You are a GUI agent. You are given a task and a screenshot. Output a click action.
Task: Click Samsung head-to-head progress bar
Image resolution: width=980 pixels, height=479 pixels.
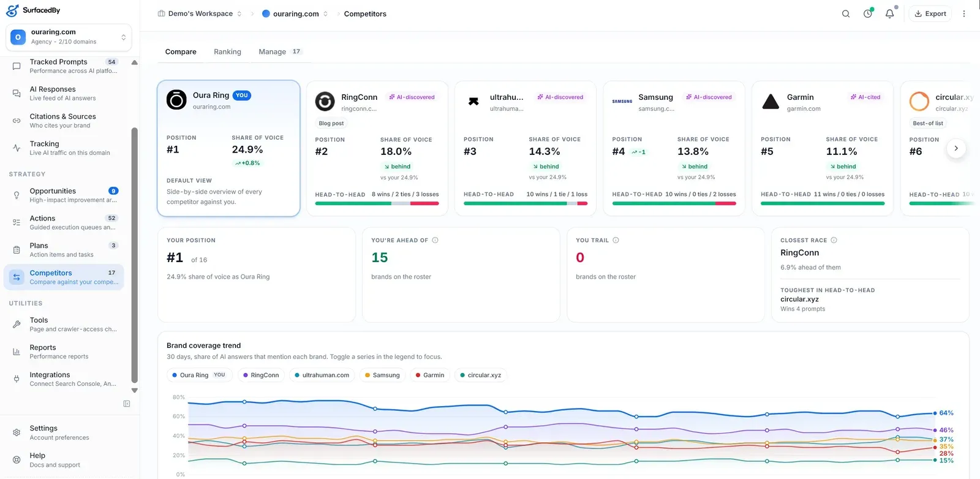point(674,203)
